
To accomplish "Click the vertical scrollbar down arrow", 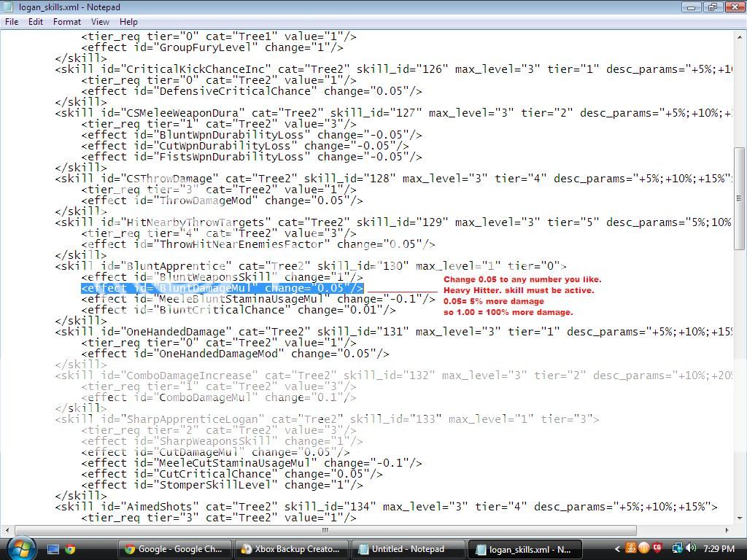I will pyautogui.click(x=740, y=516).
